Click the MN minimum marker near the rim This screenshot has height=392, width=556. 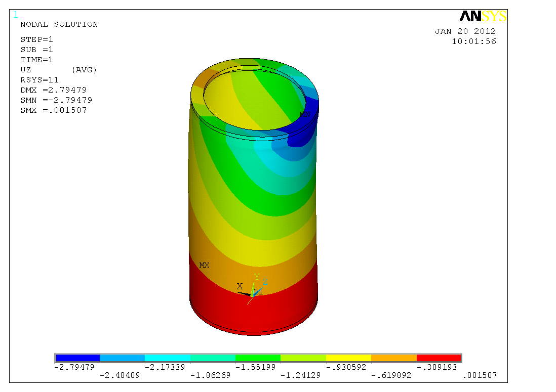click(x=305, y=115)
